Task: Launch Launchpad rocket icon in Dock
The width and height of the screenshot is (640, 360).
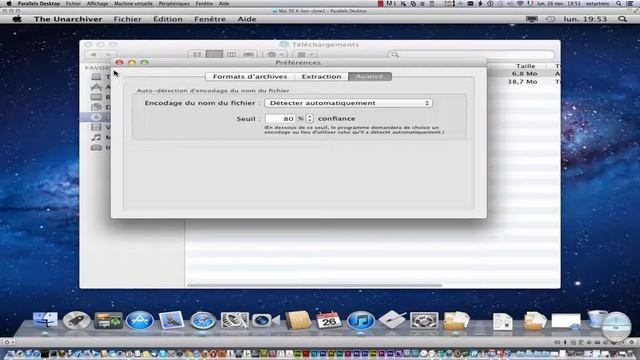Action: point(76,320)
